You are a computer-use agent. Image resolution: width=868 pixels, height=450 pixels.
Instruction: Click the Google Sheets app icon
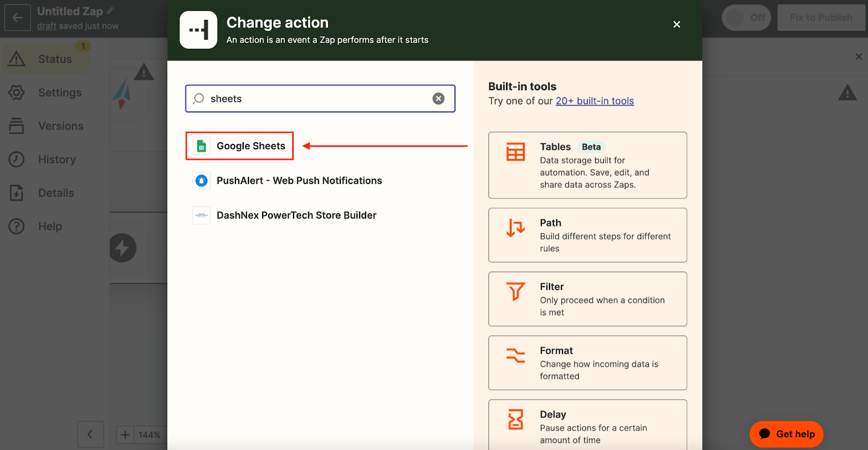(x=201, y=146)
